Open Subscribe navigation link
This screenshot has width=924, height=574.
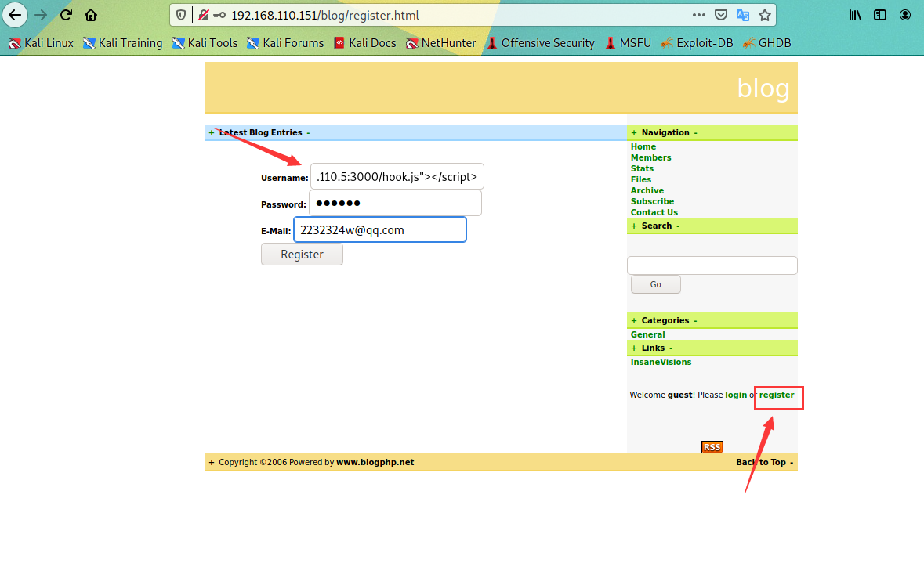(x=652, y=201)
